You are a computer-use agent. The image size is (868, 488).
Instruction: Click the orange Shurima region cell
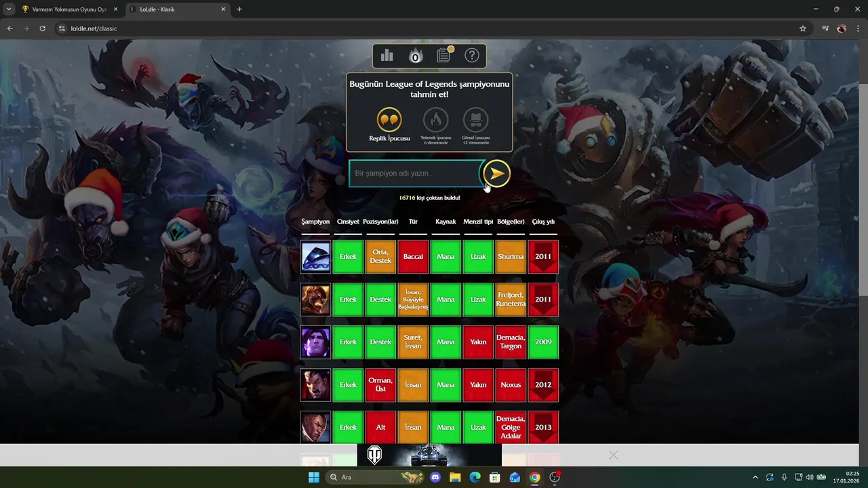coord(511,257)
